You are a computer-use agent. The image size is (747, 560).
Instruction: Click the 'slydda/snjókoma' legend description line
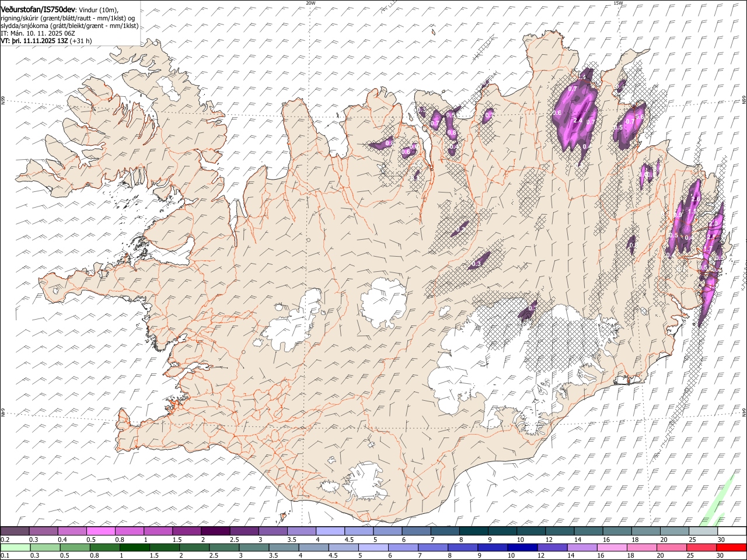tap(69, 26)
